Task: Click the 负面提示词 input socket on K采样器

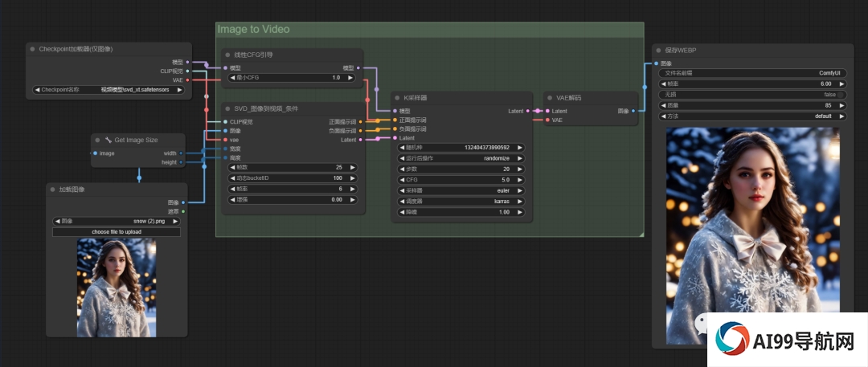Action: [395, 128]
